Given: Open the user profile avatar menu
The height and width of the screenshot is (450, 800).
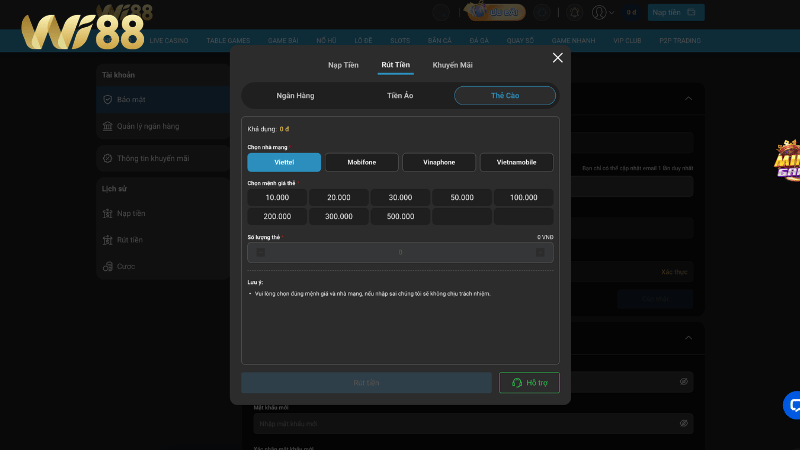Looking at the screenshot, I should (599, 12).
